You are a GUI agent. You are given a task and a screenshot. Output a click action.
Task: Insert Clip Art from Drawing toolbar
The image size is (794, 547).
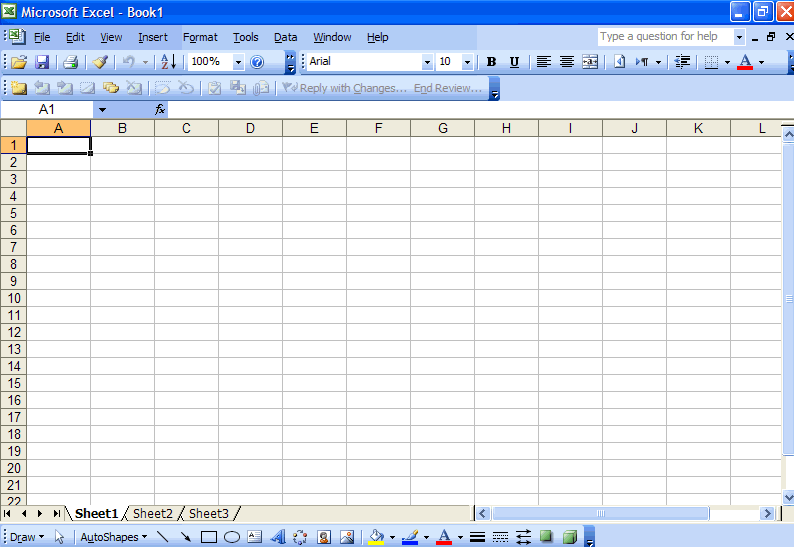click(x=324, y=537)
